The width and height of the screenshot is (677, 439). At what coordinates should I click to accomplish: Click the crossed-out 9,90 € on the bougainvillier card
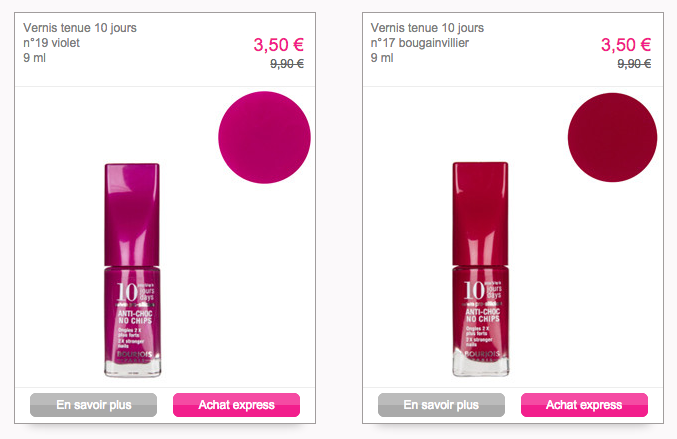634,64
